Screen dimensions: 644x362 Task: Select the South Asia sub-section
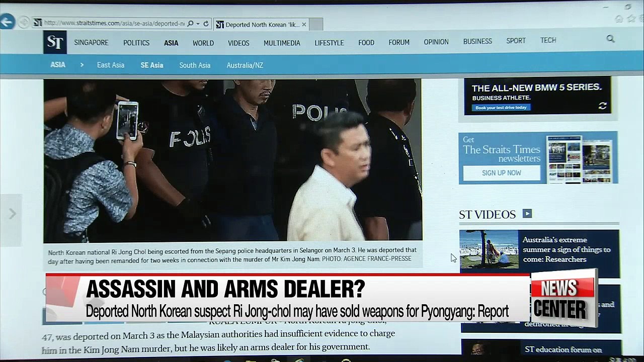pos(195,65)
